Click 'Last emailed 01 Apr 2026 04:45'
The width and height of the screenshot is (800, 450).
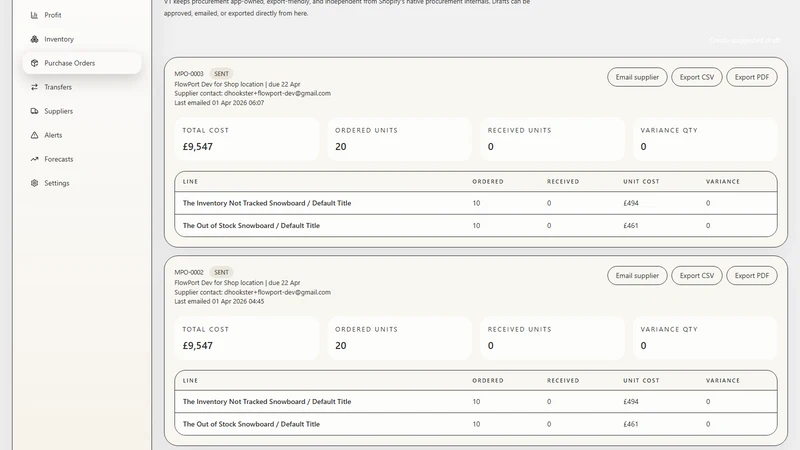[219, 302]
